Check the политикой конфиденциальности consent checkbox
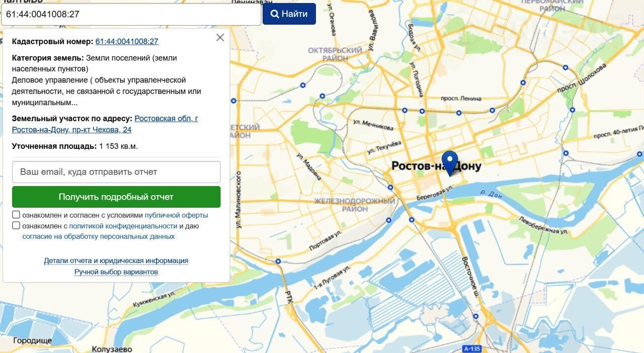 [16, 226]
